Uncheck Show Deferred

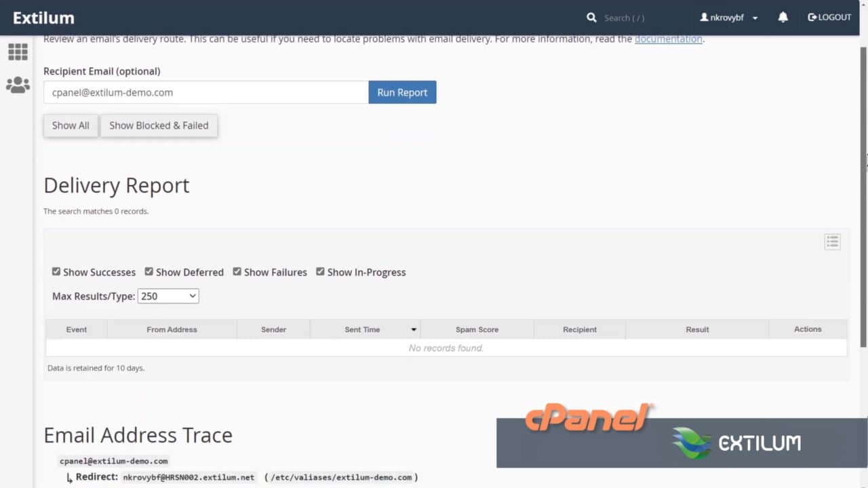[149, 271]
